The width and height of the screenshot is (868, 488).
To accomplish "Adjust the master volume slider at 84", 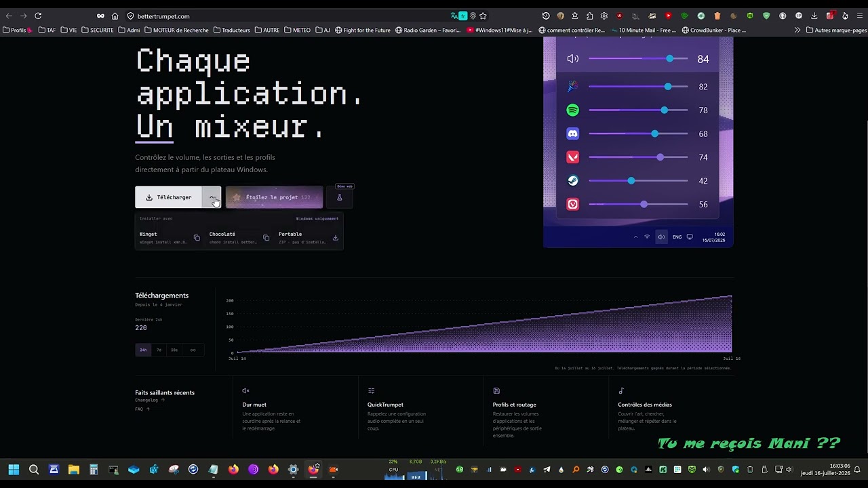I will click(x=638, y=59).
